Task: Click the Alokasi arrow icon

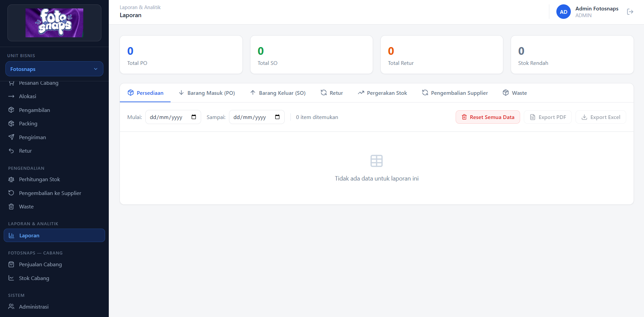Action: click(x=11, y=96)
